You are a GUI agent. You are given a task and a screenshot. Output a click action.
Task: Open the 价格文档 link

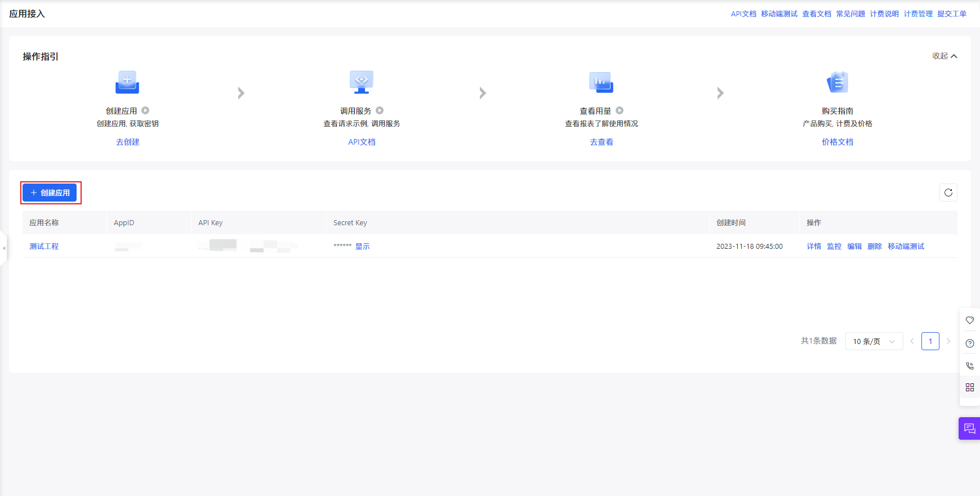(x=838, y=142)
